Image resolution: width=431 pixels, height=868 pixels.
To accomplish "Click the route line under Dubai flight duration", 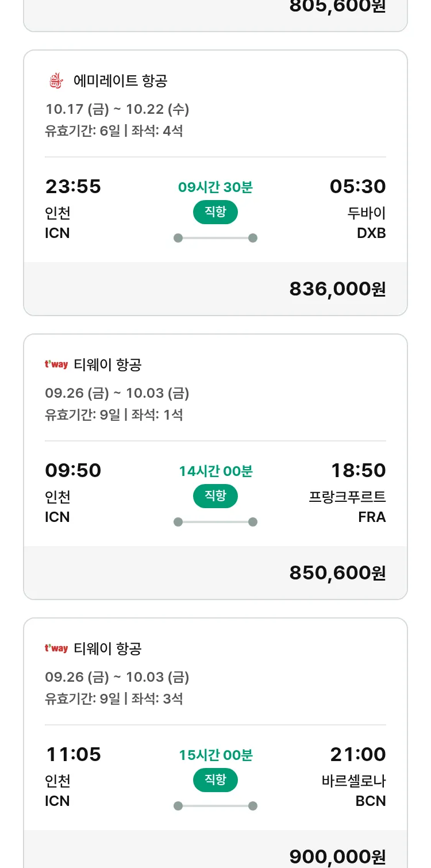I will (x=215, y=238).
